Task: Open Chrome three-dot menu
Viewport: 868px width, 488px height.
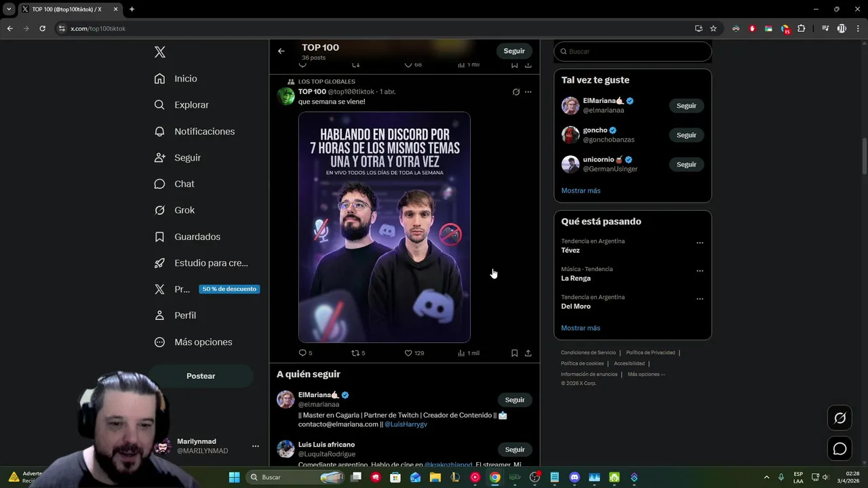Action: coord(858,28)
